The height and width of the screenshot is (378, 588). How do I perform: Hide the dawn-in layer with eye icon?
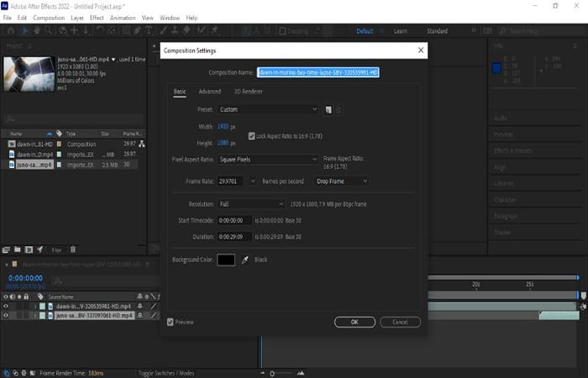click(x=6, y=307)
